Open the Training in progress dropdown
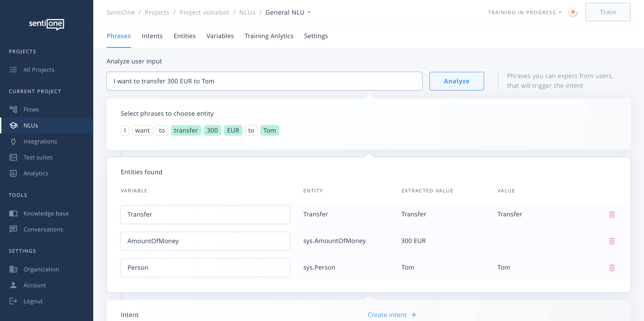Image resolution: width=644 pixels, height=321 pixels. (x=560, y=12)
